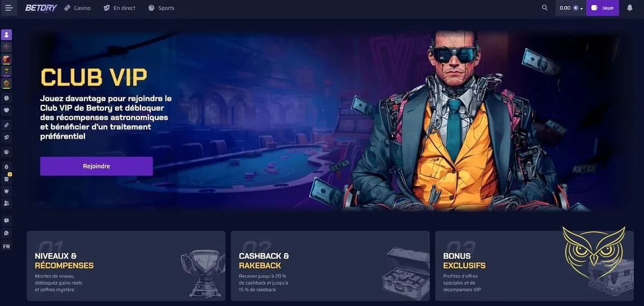Image resolution: width=644 pixels, height=306 pixels.
Task: Open recent games clock icon
Action: coord(6,98)
